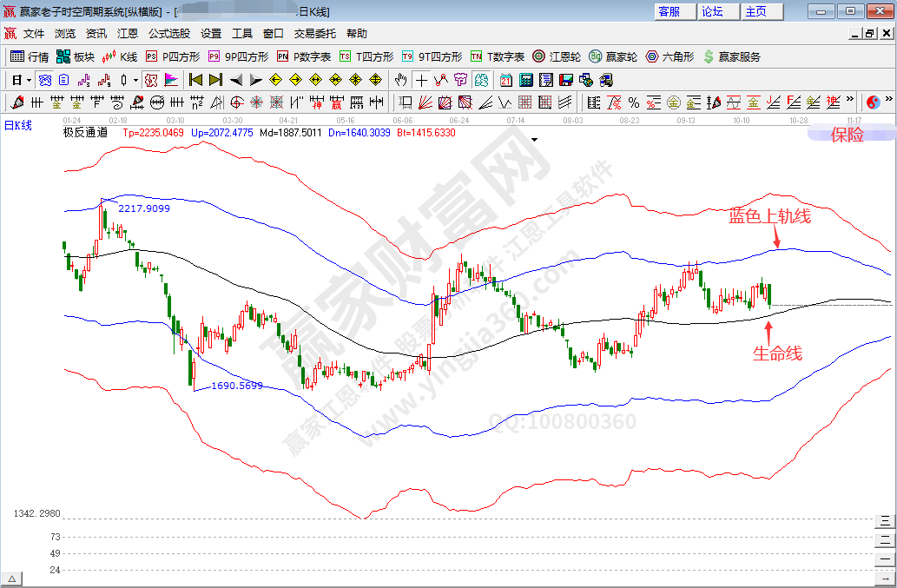Expand the candlestick style dropdown arrow

click(x=134, y=80)
